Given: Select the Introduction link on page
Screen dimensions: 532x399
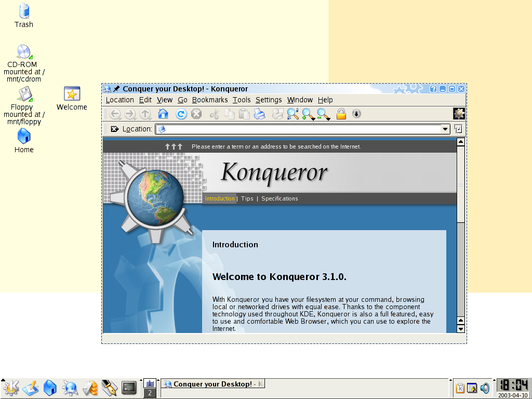Looking at the screenshot, I should pyautogui.click(x=220, y=198).
